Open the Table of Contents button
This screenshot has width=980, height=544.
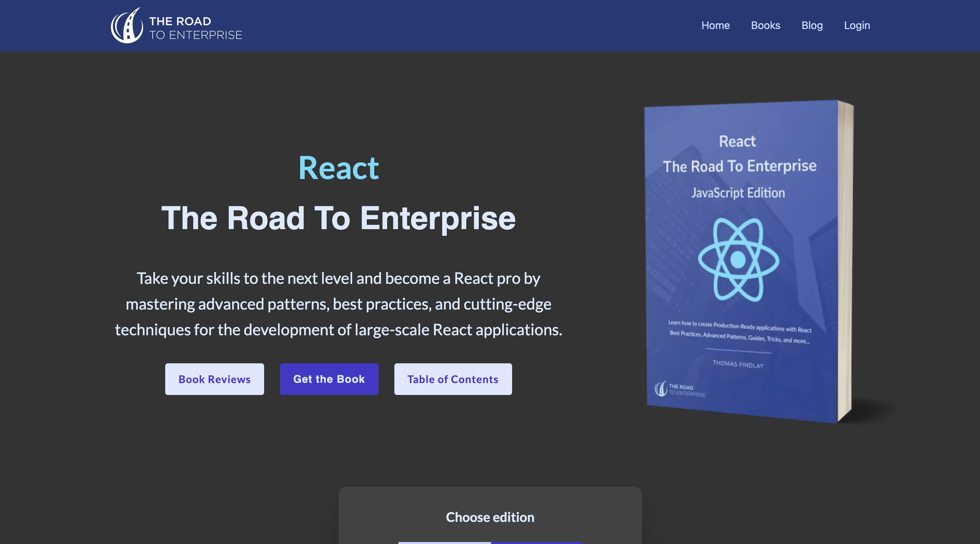pyautogui.click(x=453, y=379)
